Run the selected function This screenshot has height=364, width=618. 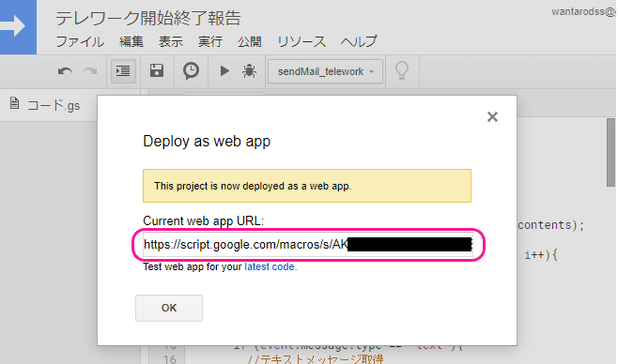pos(224,71)
